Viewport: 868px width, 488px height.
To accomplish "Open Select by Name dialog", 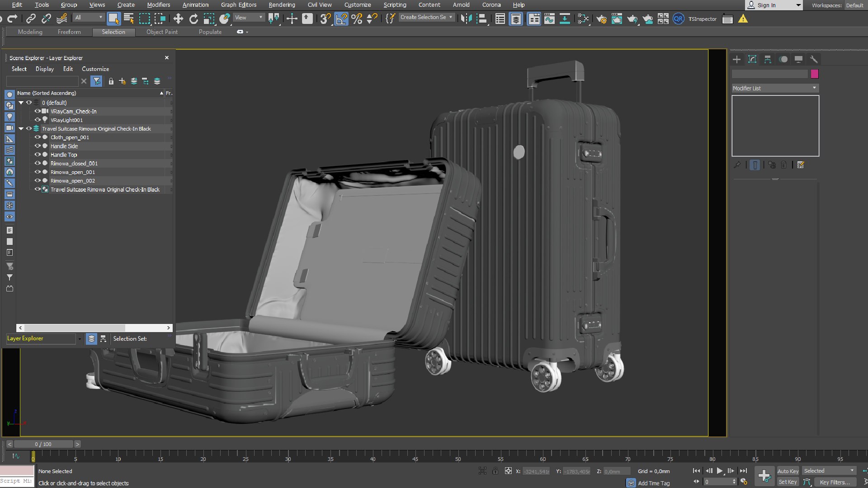I will click(x=129, y=19).
